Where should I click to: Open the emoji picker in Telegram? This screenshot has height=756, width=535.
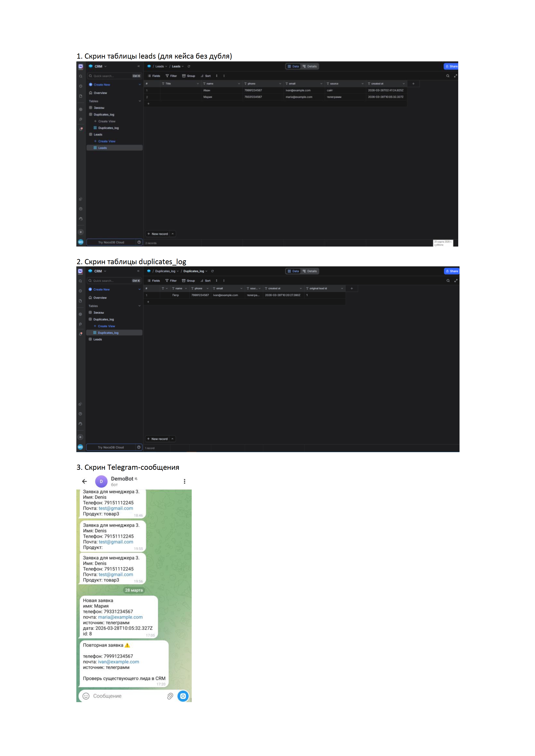(86, 696)
